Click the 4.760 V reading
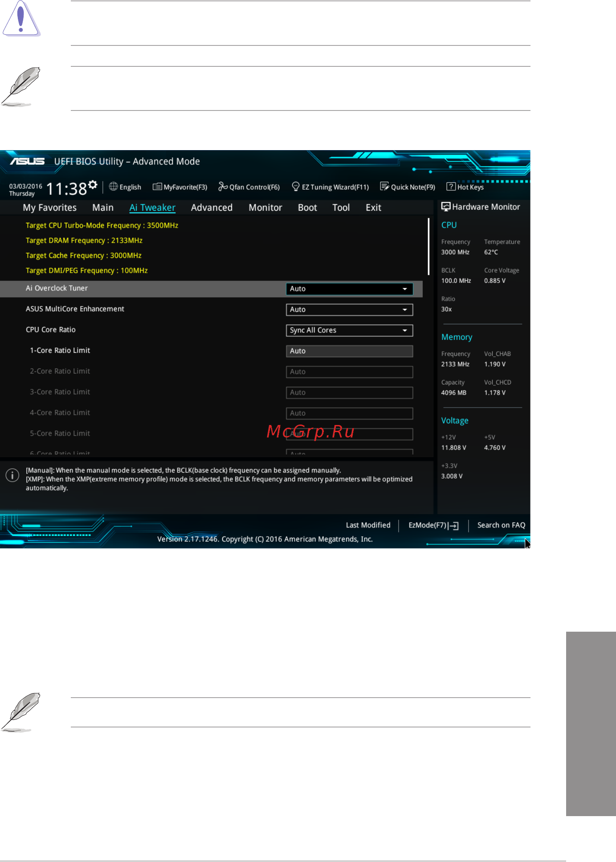Viewport: 616px width, 862px height. (x=495, y=448)
